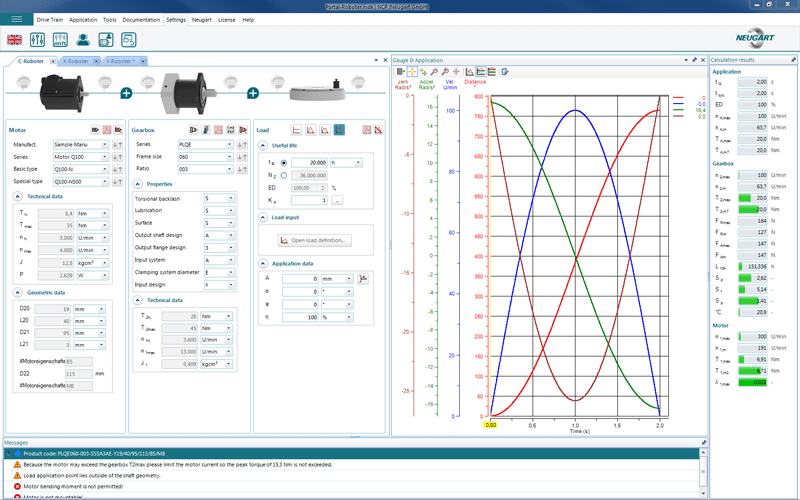Image resolution: width=800 pixels, height=500 pixels.
Task: Pin the Calculation results panel
Action: click(x=793, y=60)
